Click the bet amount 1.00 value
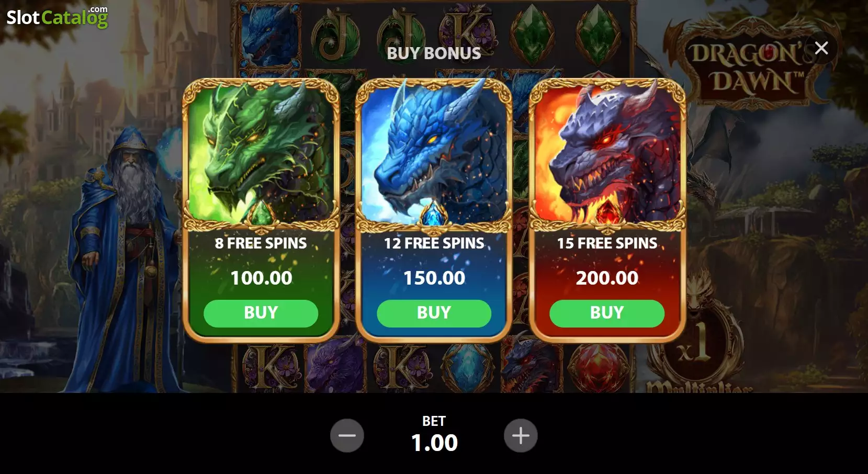 [x=434, y=443]
